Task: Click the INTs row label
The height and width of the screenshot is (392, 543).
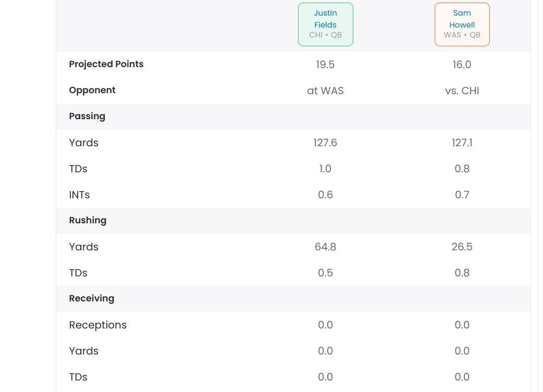Action: 79,195
